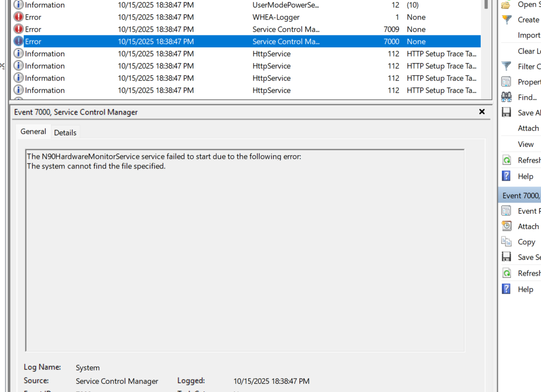Screen dimensions: 541x392
Task: Open Event Properties icon under Event 7000
Action: pyautogui.click(x=507, y=211)
